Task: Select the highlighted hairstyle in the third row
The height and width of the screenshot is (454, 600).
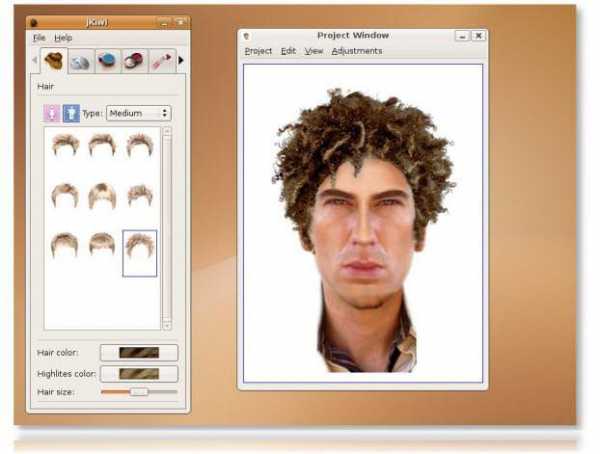Action: pos(139,250)
